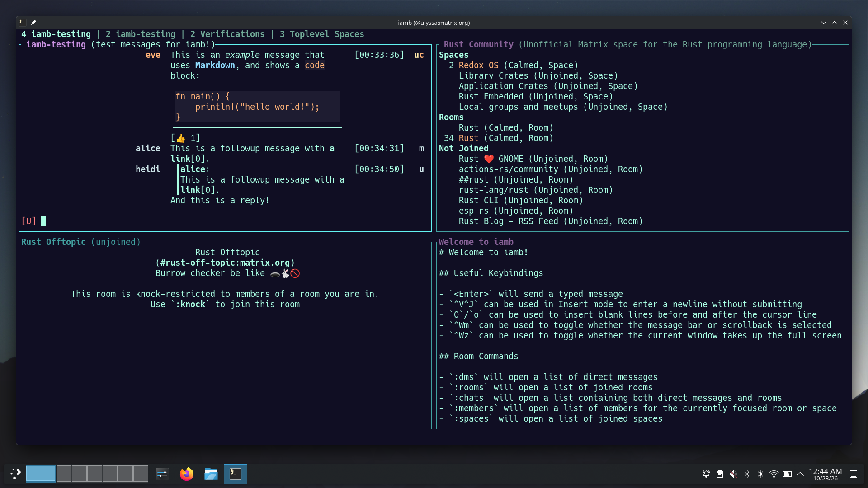The image size is (868, 488).
Task: Open the screen brightness tray icon
Action: click(760, 474)
